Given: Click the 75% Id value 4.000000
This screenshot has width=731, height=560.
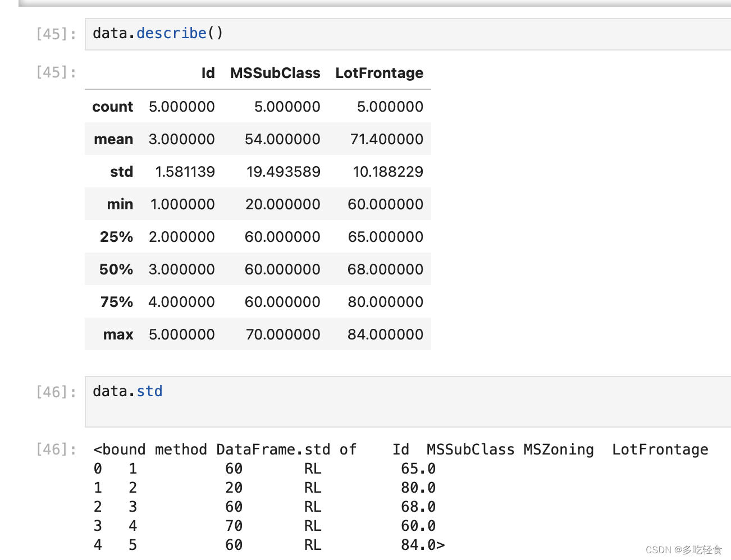Looking at the screenshot, I should coord(181,302).
